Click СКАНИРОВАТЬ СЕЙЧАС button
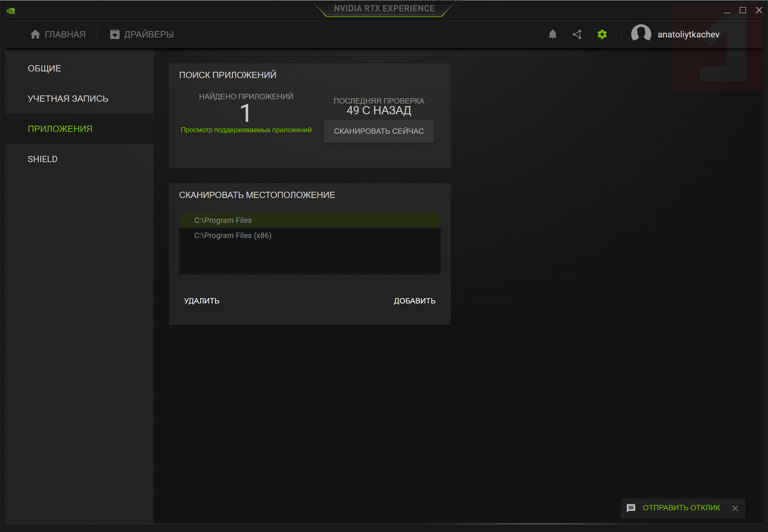Image resolution: width=768 pixels, height=532 pixels. (x=379, y=131)
